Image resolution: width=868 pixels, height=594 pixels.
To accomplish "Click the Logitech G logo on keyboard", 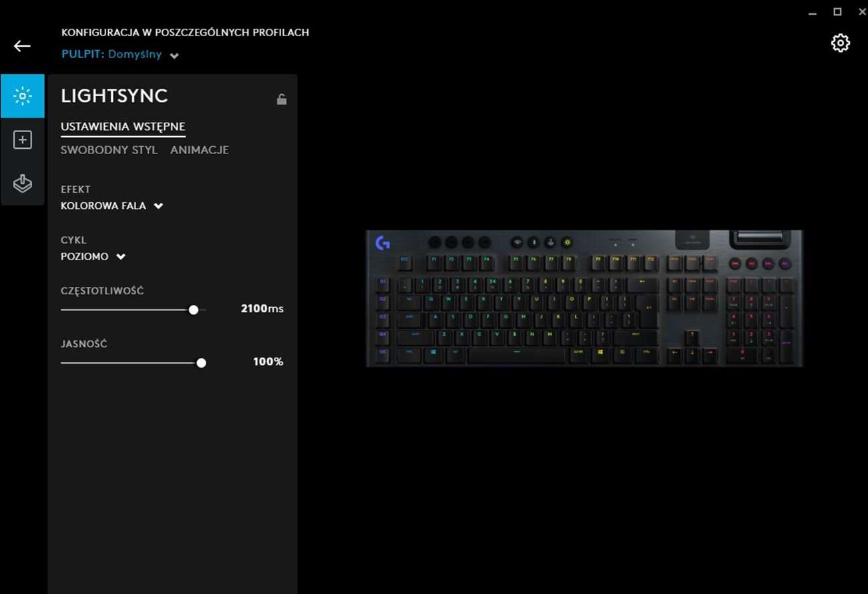I will click(x=383, y=244).
